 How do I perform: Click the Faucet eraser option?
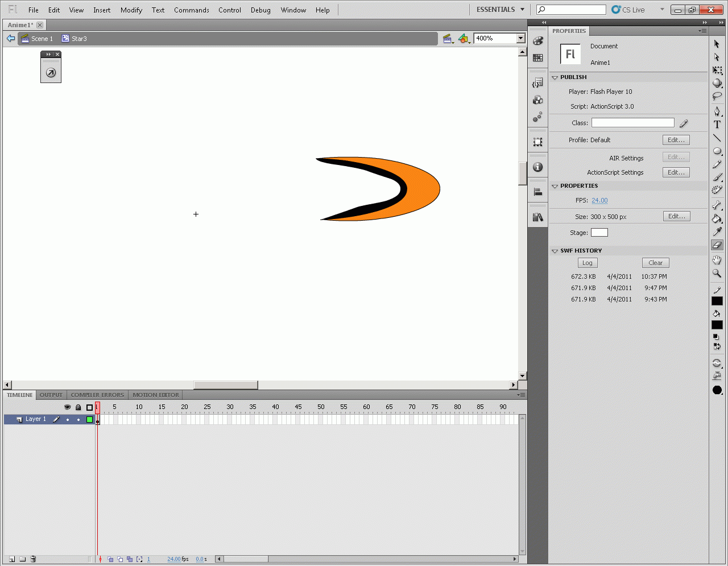coord(717,375)
